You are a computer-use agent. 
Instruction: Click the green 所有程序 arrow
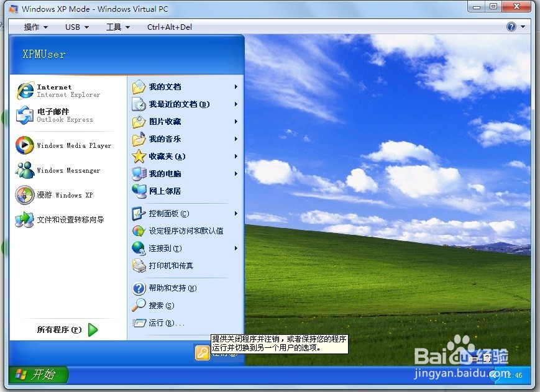[93, 330]
